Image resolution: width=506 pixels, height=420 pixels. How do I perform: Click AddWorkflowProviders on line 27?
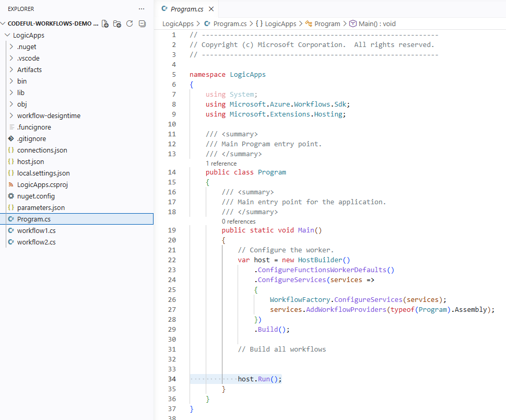[x=346, y=310]
